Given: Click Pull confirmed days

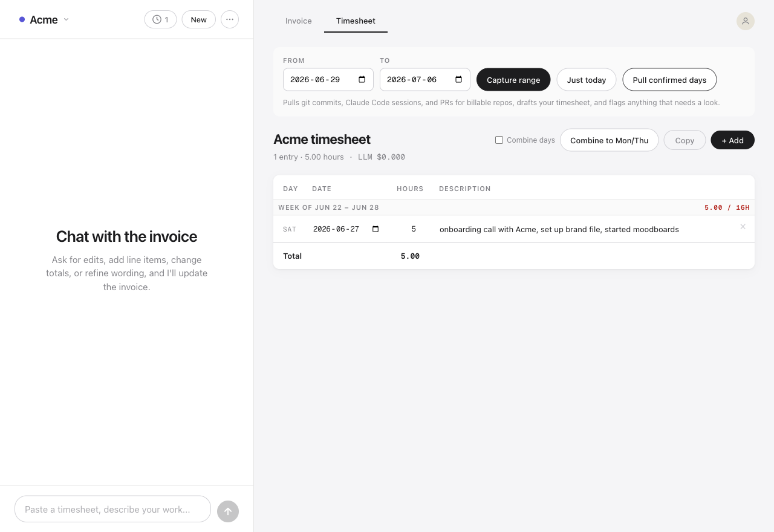Looking at the screenshot, I should pyautogui.click(x=669, y=80).
